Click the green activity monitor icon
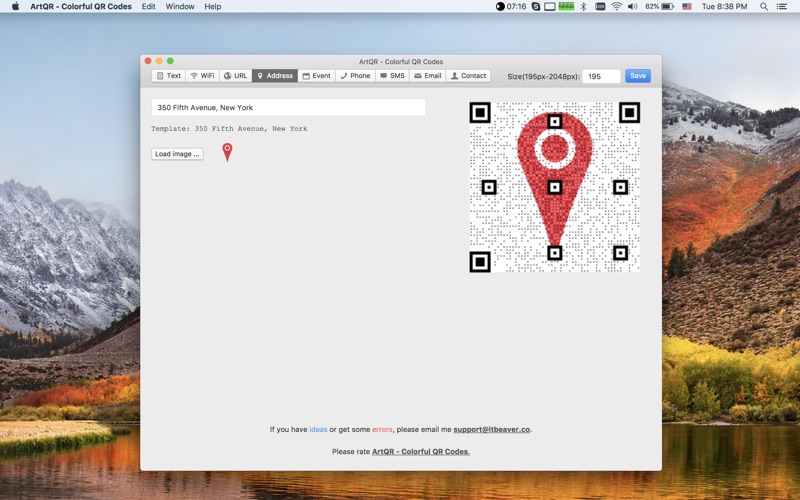800x500 pixels. pyautogui.click(x=566, y=7)
